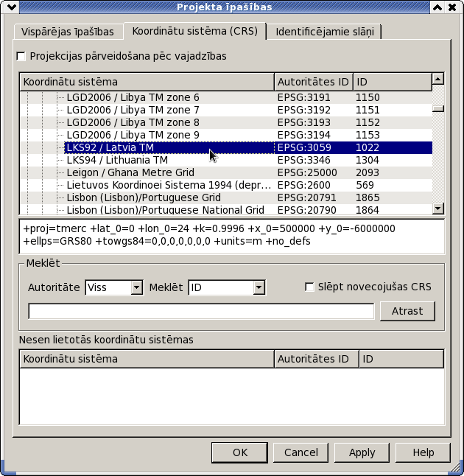Image resolution: width=464 pixels, height=476 pixels.
Task: Select LKS94 / Lithuania TM row
Action: (226, 160)
